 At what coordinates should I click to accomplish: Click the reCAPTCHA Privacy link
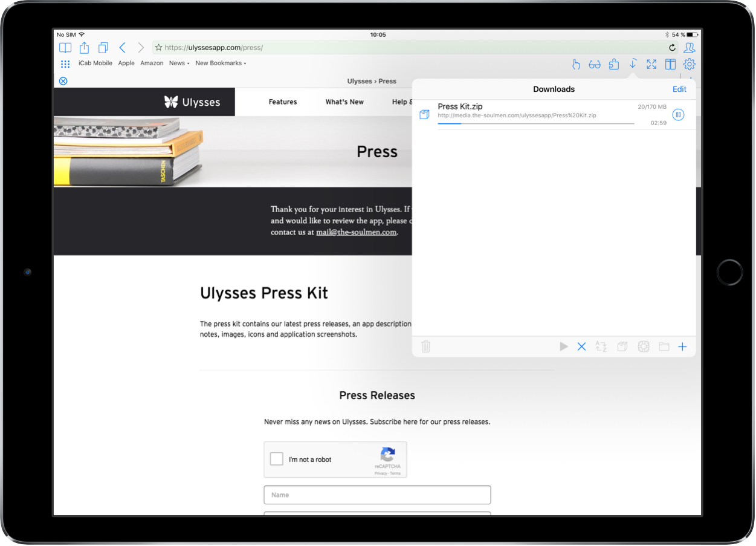click(x=381, y=473)
